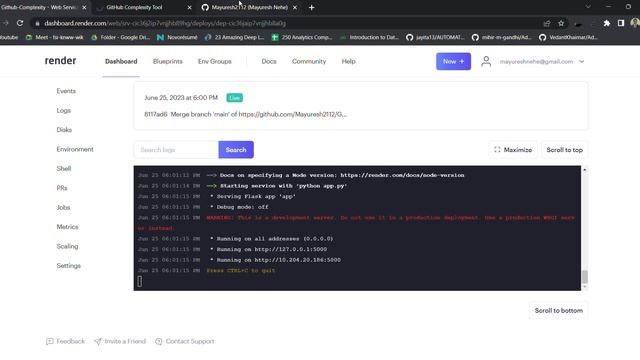Open render.com/docs/node-version link in logs

(x=402, y=175)
